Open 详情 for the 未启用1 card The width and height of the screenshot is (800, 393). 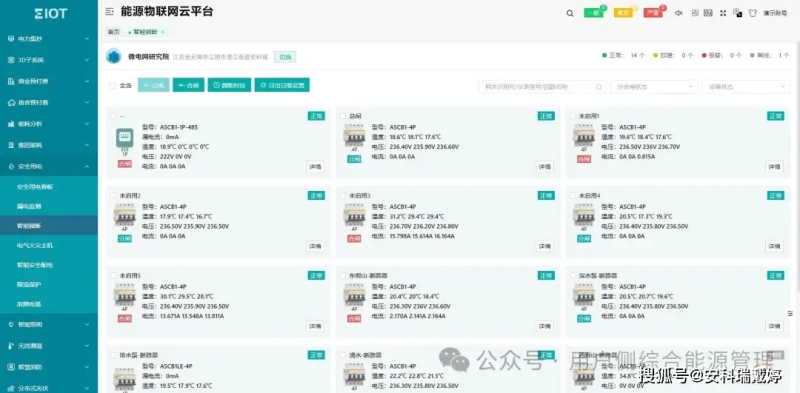[x=774, y=166]
